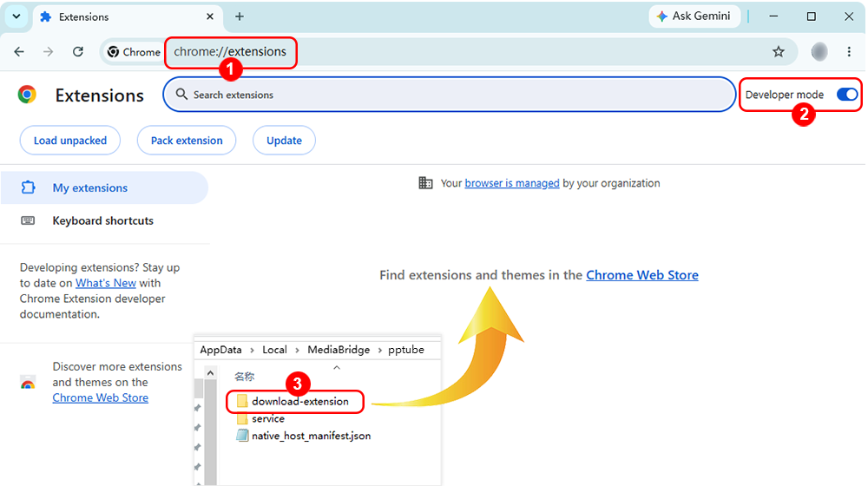Open a new tab with plus button

pyautogui.click(x=240, y=16)
